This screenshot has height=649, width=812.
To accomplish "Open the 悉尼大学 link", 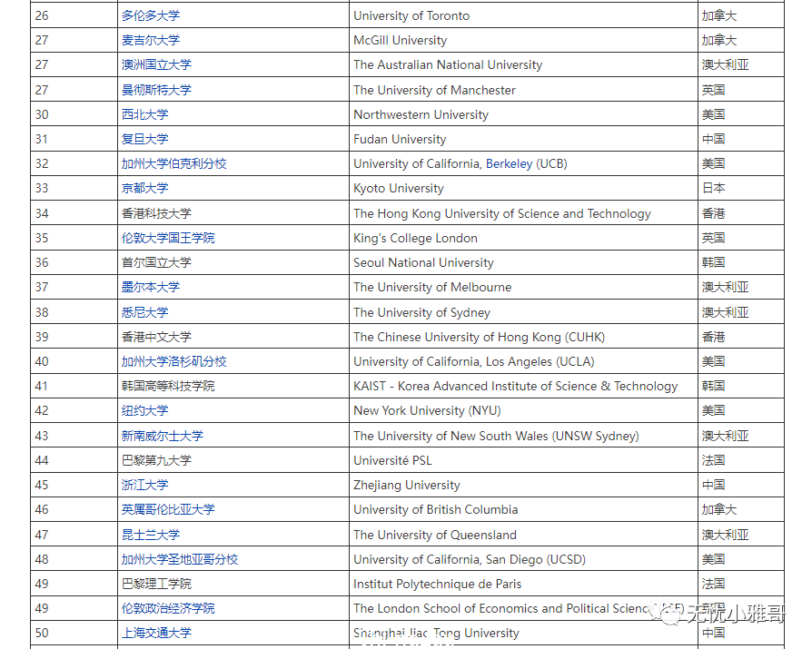I will click(144, 312).
